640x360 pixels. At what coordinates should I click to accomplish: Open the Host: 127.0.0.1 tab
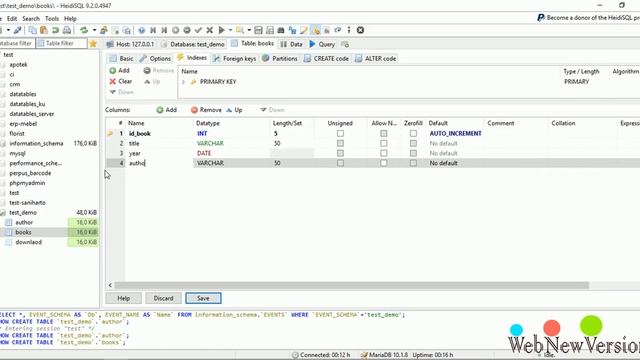click(130, 44)
